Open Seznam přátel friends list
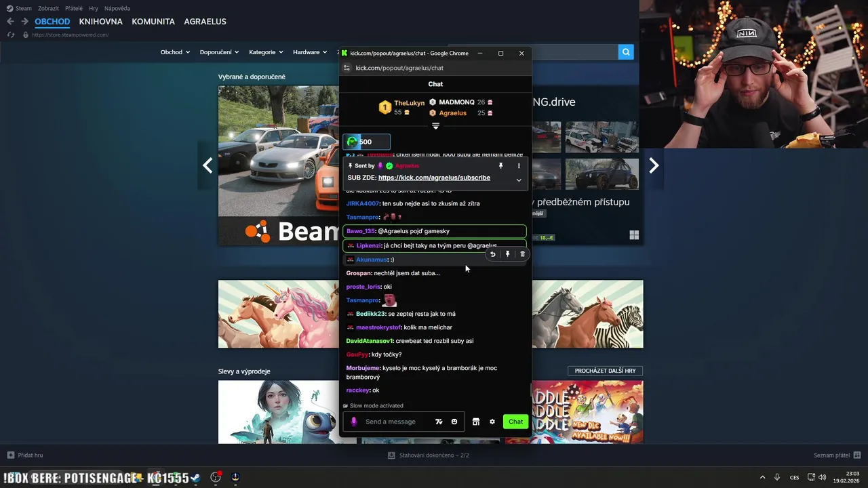This screenshot has height=488, width=868. click(x=837, y=455)
